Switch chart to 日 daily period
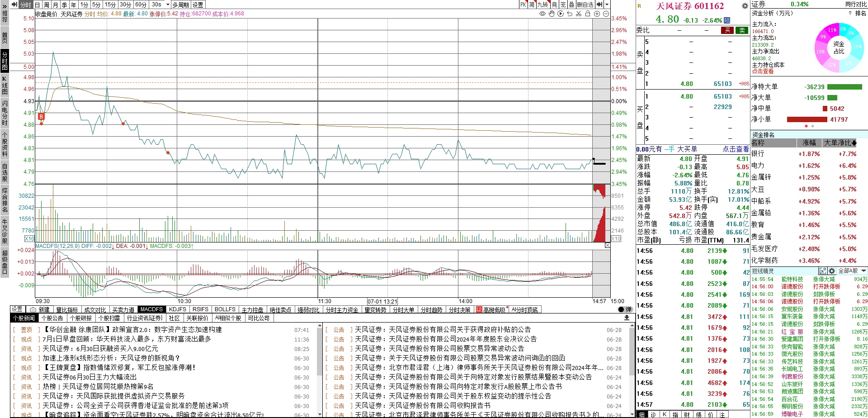The image size is (868, 418). (38, 5)
